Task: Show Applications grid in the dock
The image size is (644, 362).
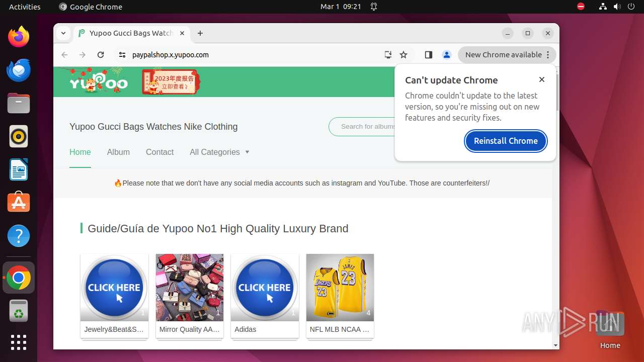Action: click(x=19, y=342)
